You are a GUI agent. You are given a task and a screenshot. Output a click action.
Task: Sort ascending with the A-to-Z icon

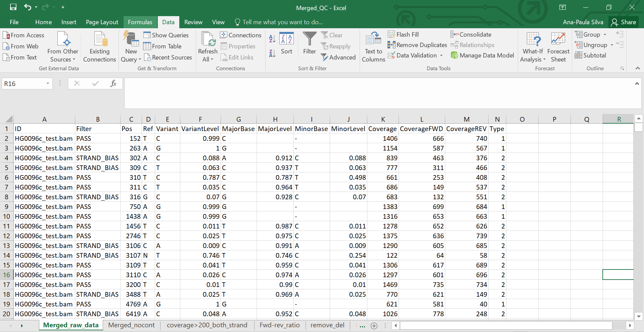pyautogui.click(x=272, y=39)
